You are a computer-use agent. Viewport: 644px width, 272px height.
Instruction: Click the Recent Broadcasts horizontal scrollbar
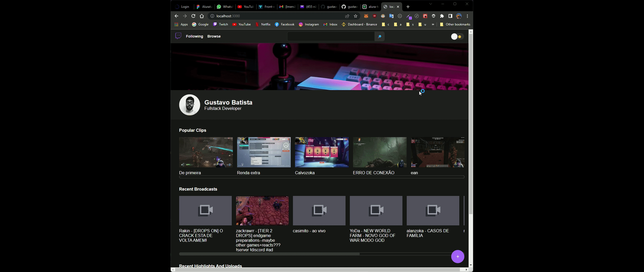click(269, 254)
